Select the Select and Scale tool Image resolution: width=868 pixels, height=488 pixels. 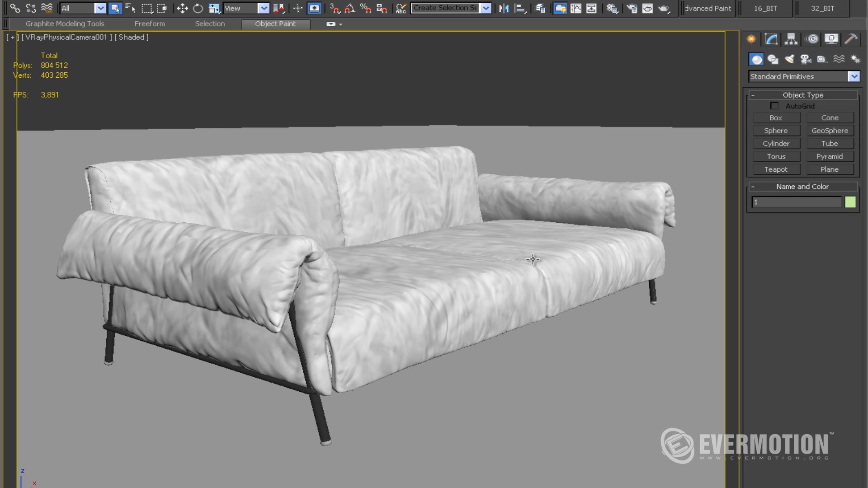point(214,8)
